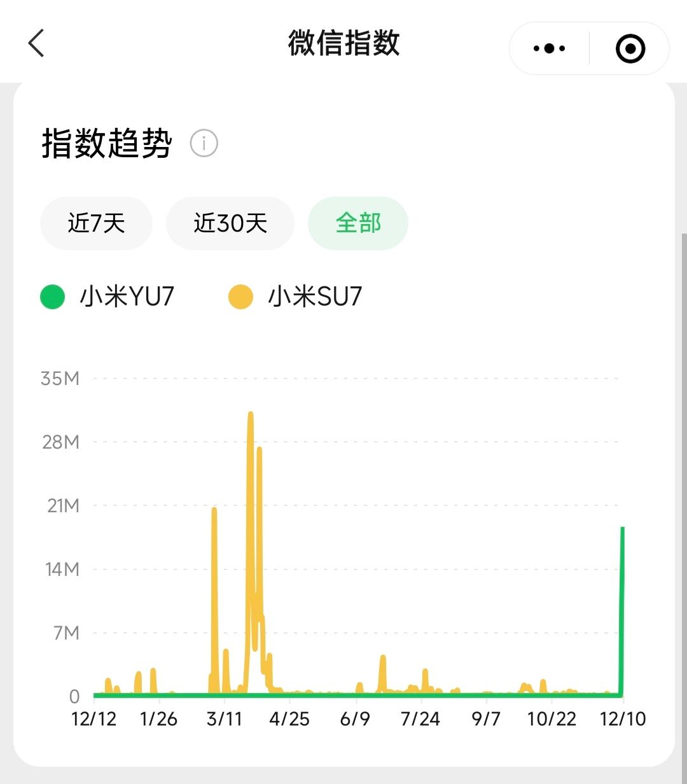
Task: Select the 近30天 range tab
Action: coord(230,223)
